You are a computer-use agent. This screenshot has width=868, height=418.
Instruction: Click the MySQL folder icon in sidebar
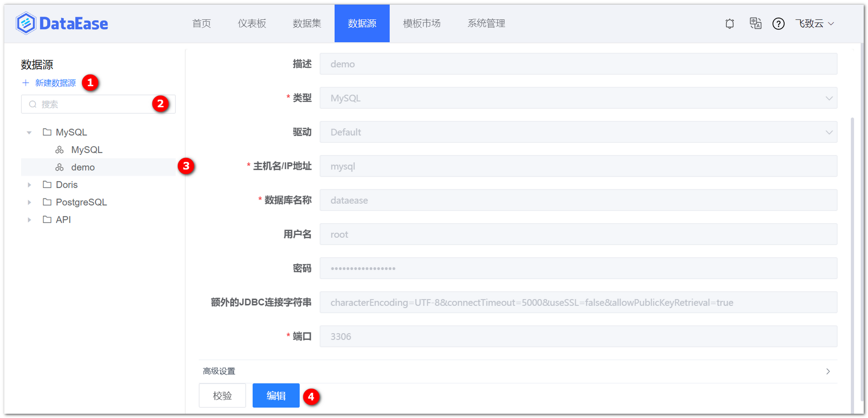click(47, 132)
